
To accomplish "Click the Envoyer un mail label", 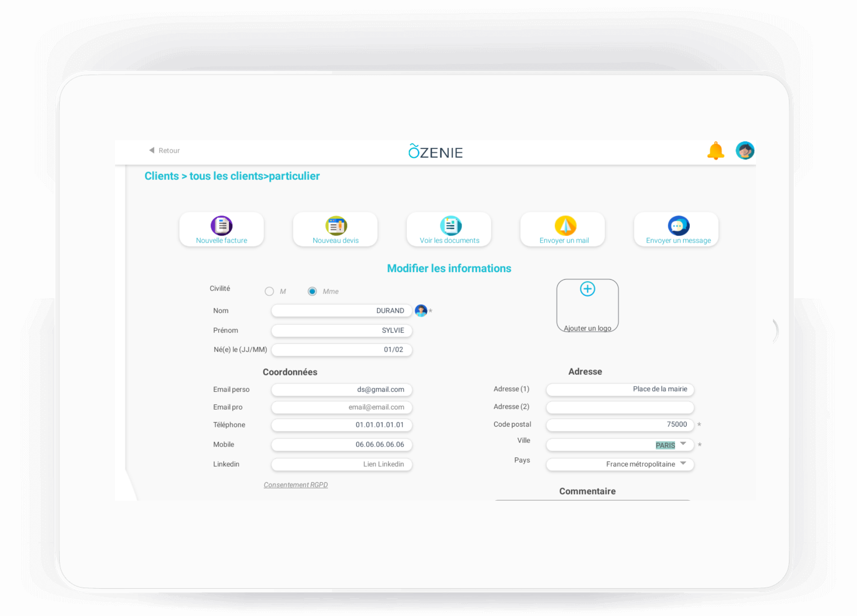I will 564,241.
